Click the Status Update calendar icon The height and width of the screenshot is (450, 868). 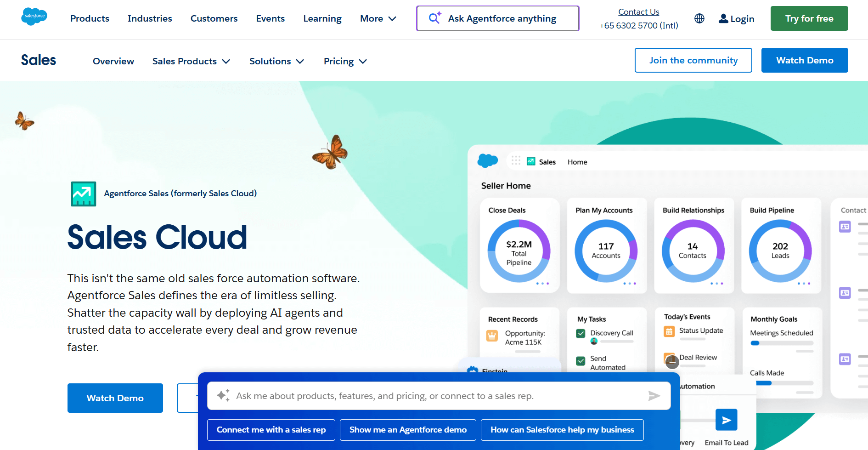(669, 331)
